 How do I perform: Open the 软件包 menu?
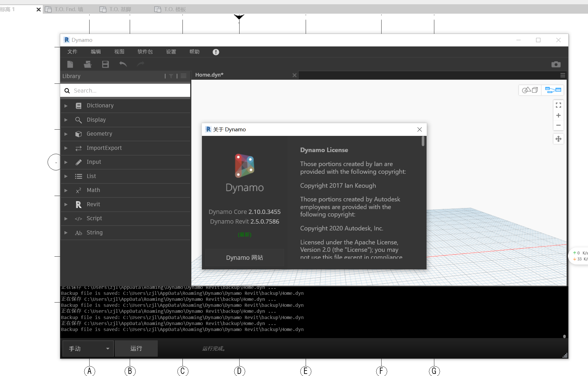coord(145,52)
